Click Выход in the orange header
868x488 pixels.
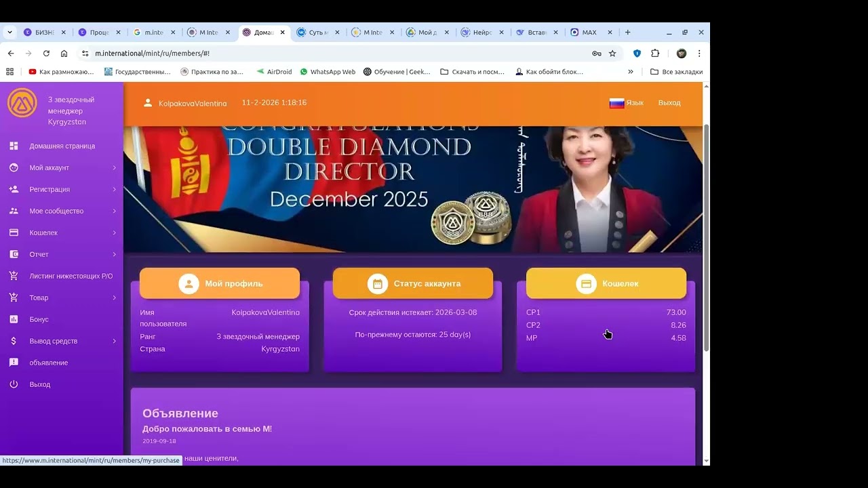click(669, 103)
